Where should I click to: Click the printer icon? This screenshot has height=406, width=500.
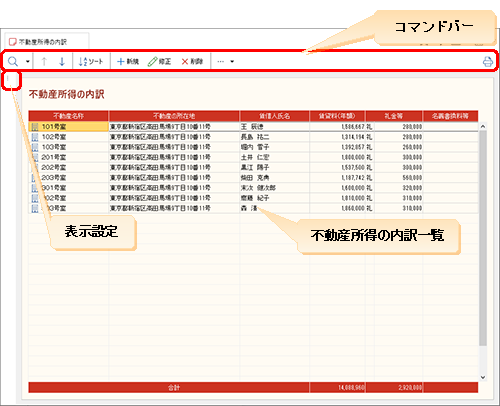(488, 62)
